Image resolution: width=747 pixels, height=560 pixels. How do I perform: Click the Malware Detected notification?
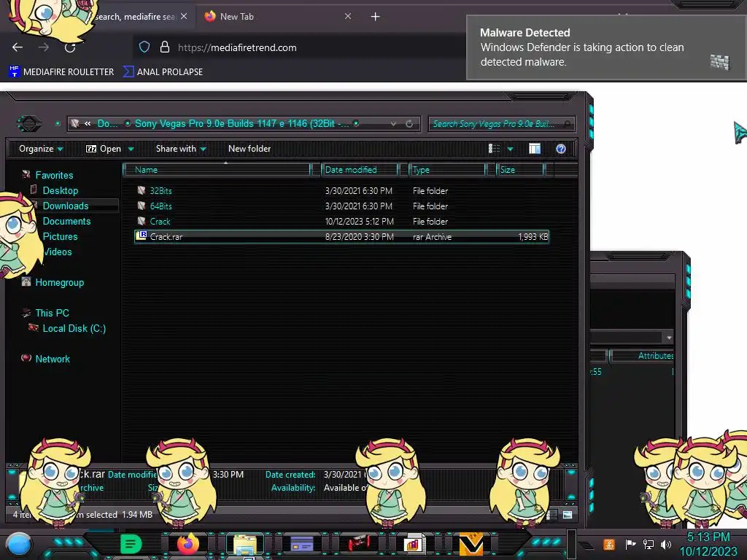pos(605,47)
